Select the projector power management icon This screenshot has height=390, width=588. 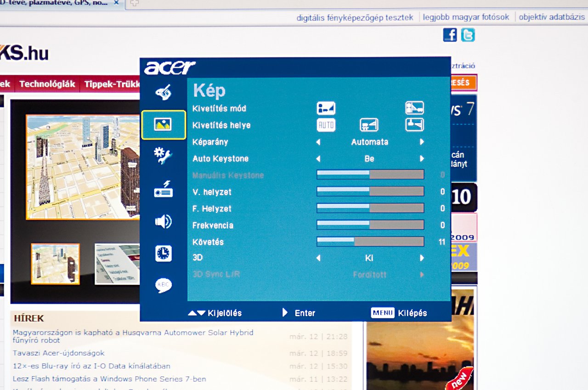tap(163, 189)
